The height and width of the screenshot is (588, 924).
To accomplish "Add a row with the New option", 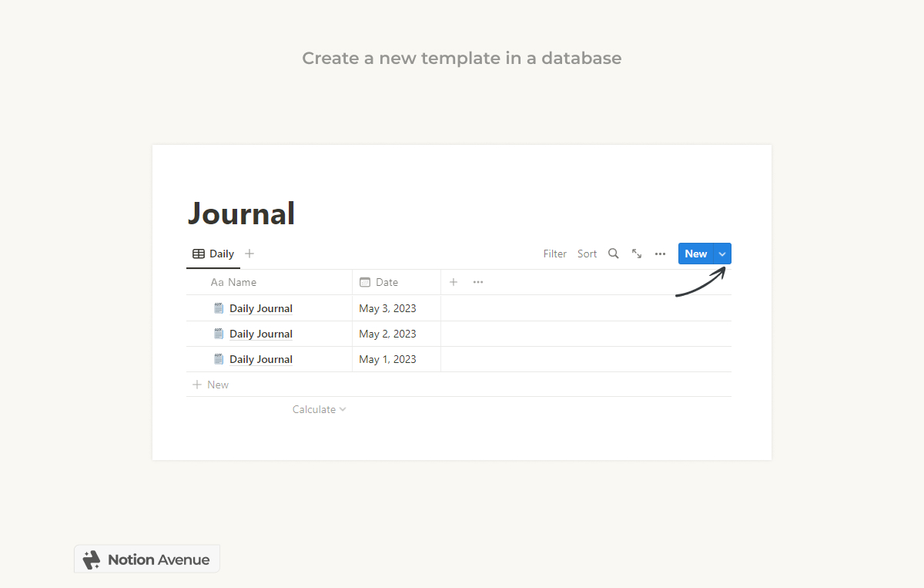I will coord(209,384).
